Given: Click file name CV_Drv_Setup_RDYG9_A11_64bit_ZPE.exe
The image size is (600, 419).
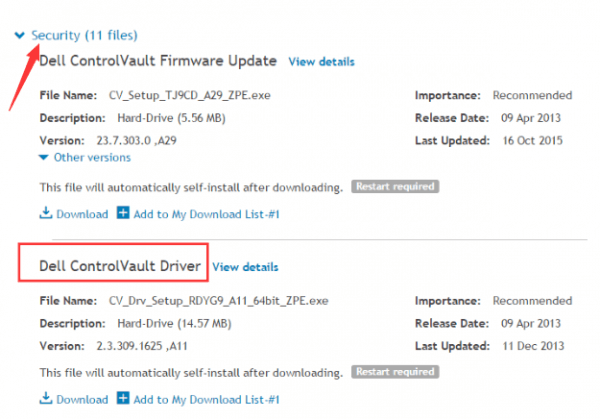Looking at the screenshot, I should [218, 301].
